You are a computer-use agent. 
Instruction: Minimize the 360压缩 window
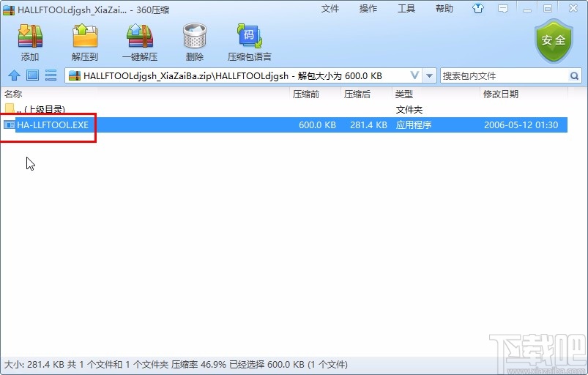pos(527,9)
